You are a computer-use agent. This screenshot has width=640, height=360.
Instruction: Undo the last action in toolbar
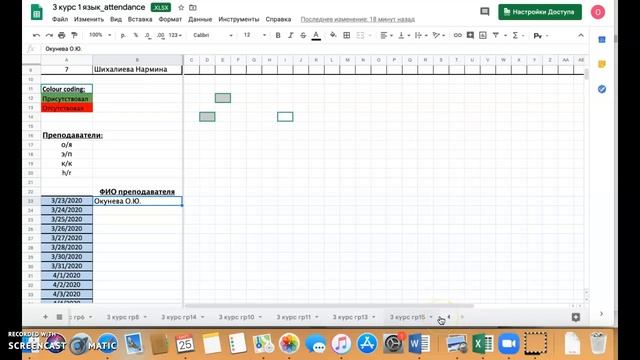tap(36, 36)
